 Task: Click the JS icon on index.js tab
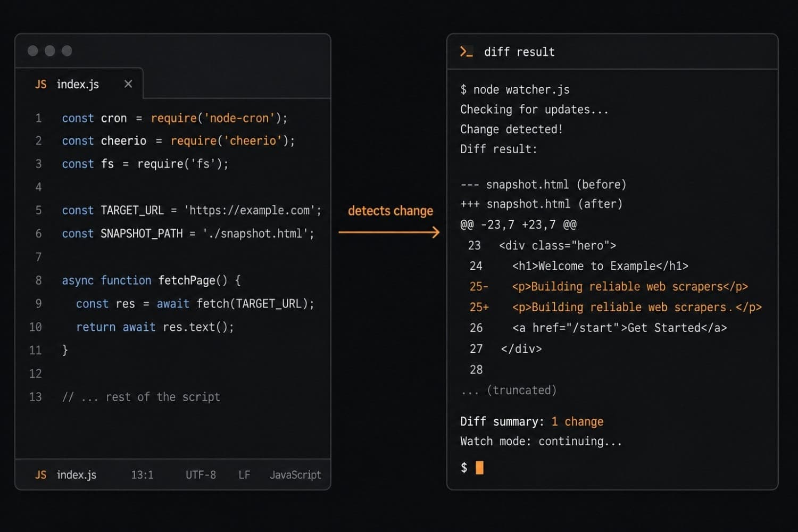pos(41,84)
